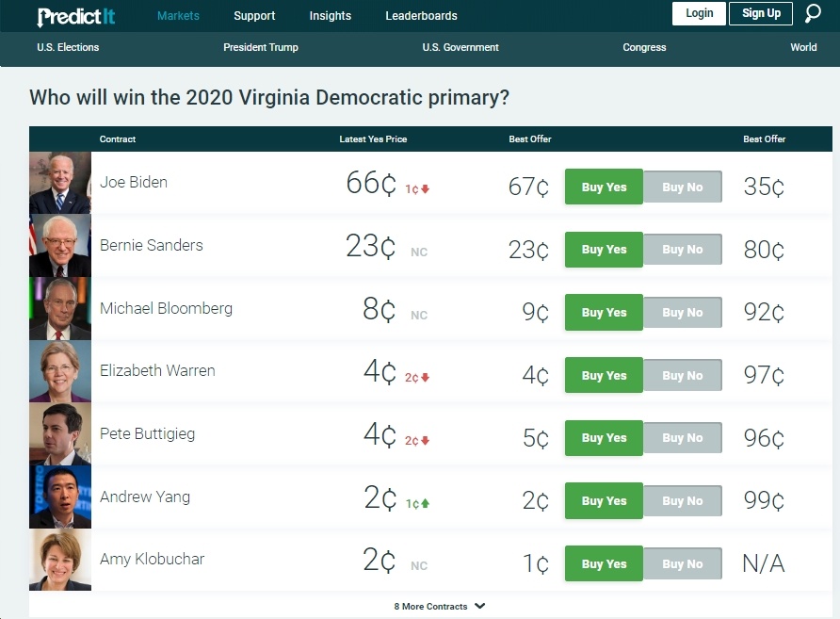The width and height of the screenshot is (840, 619).
Task: Click Bernie Sanders' photo thumbnail
Action: (x=60, y=246)
